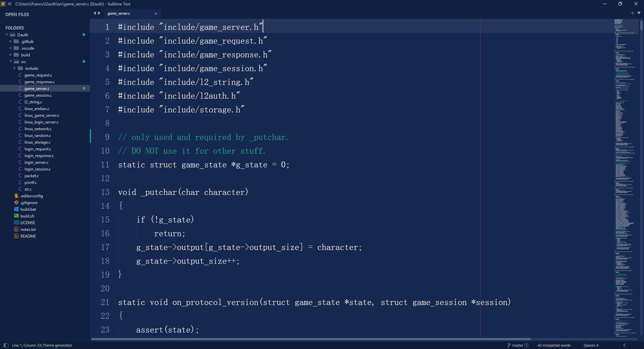
Task: Place cursor on the _putchar function definition
Action: [x=183, y=192]
